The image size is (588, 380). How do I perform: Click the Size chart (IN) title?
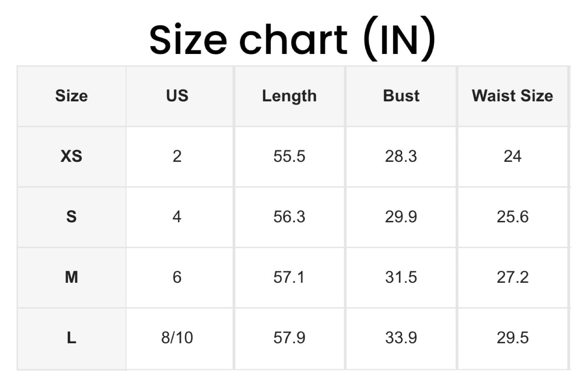292,39
